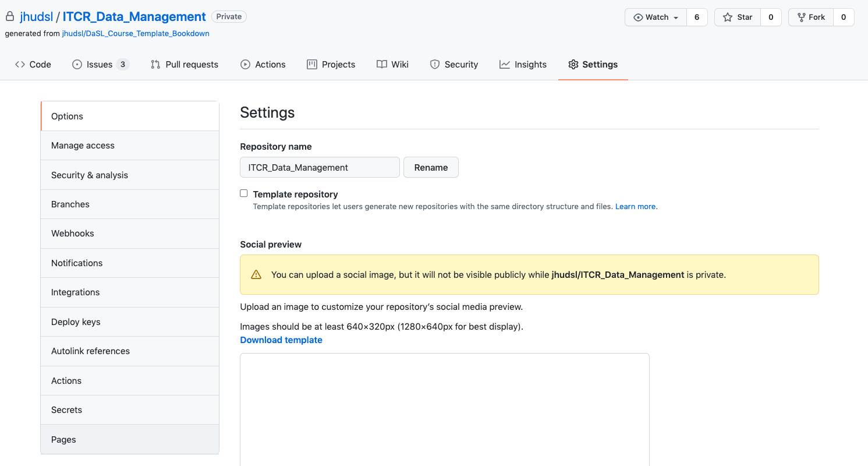Screen dimensions: 868x466
Task: Click the Rename button
Action: (431, 167)
